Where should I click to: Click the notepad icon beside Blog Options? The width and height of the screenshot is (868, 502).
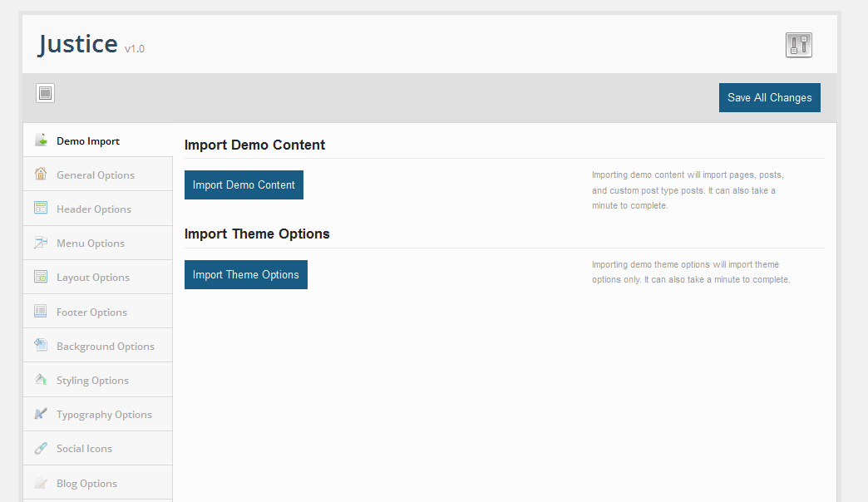[41, 483]
